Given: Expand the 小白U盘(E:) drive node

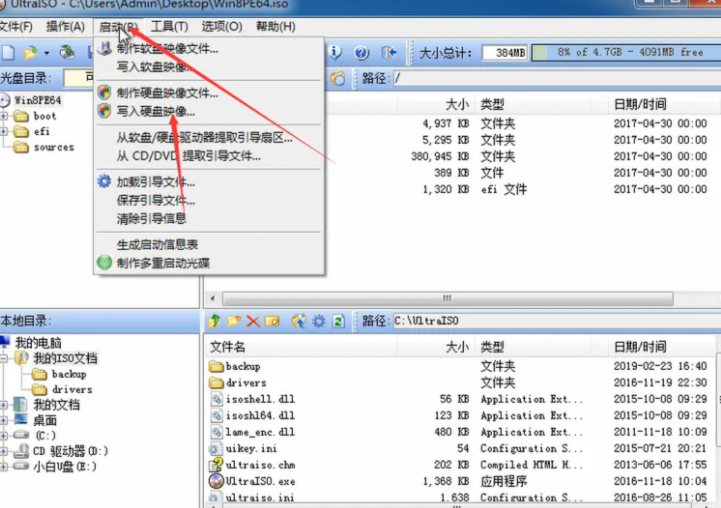Looking at the screenshot, I should [5, 465].
